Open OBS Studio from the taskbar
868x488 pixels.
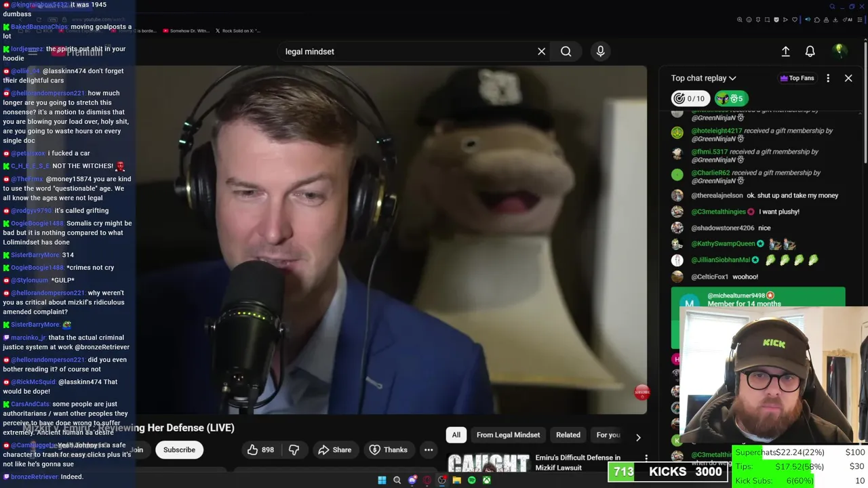(x=442, y=481)
